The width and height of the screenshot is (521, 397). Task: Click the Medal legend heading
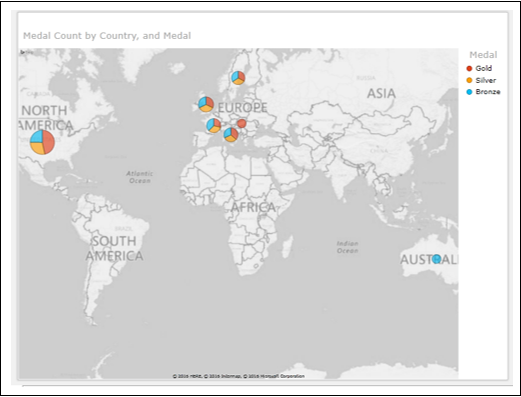(x=483, y=55)
